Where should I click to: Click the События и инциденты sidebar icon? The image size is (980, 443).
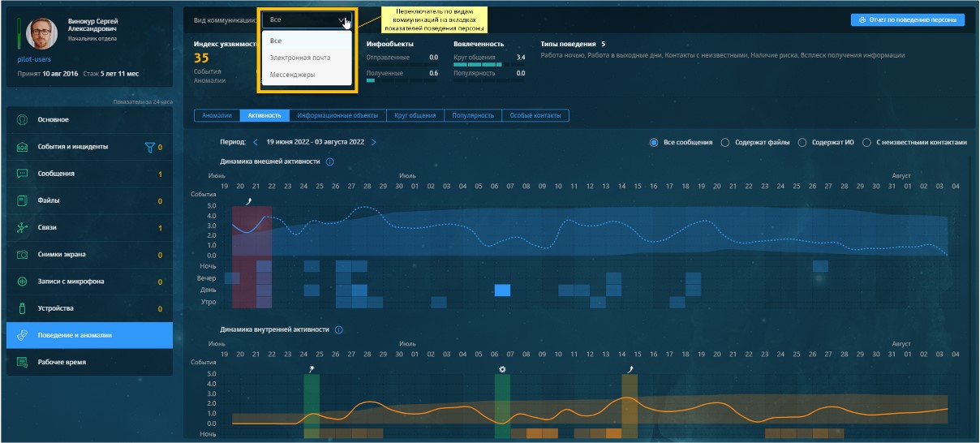[x=23, y=147]
